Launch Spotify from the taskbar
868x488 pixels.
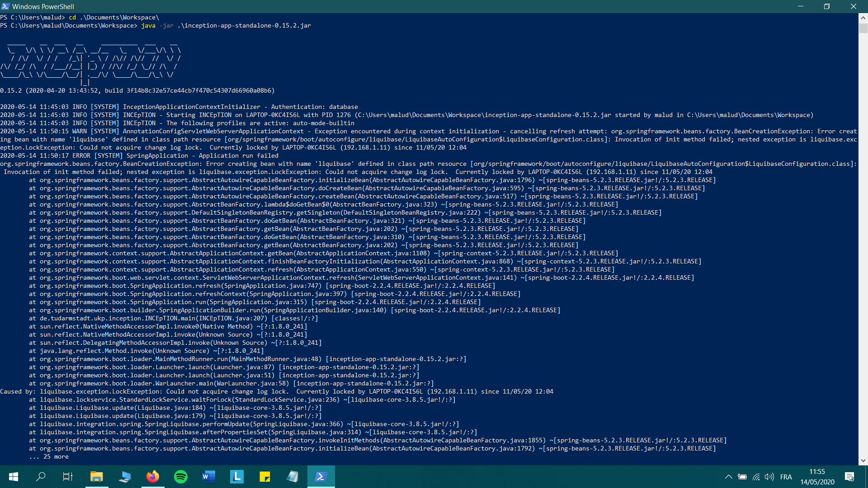click(x=180, y=477)
